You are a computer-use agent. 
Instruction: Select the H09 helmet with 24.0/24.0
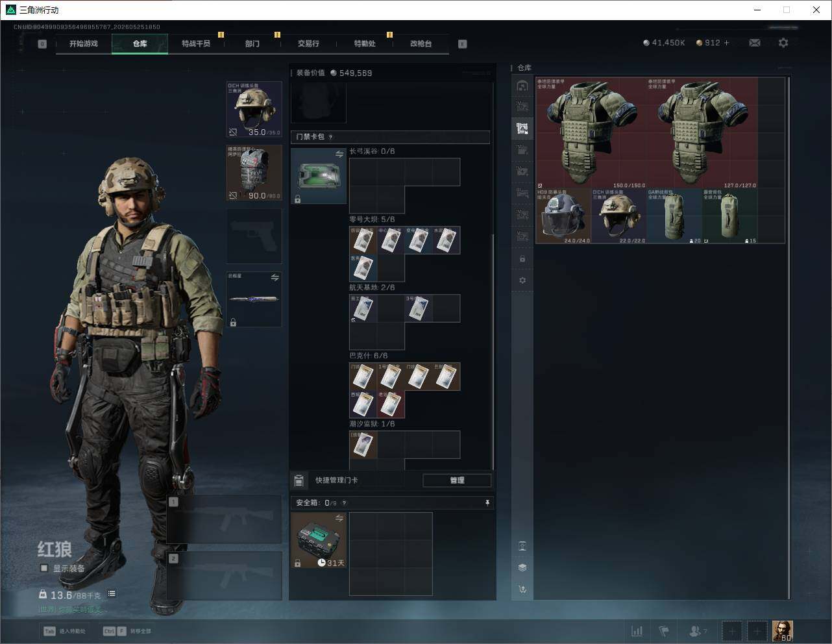[563, 216]
